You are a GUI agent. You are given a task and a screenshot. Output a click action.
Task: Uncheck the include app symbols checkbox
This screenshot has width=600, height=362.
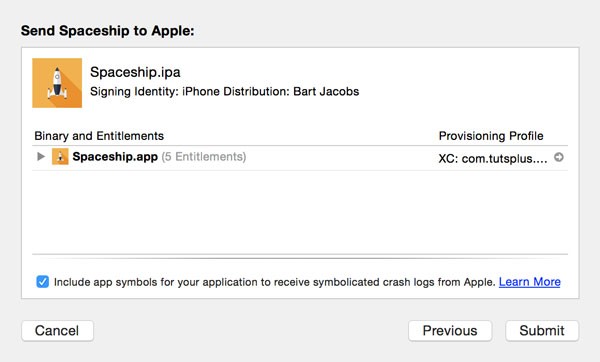pos(42,282)
